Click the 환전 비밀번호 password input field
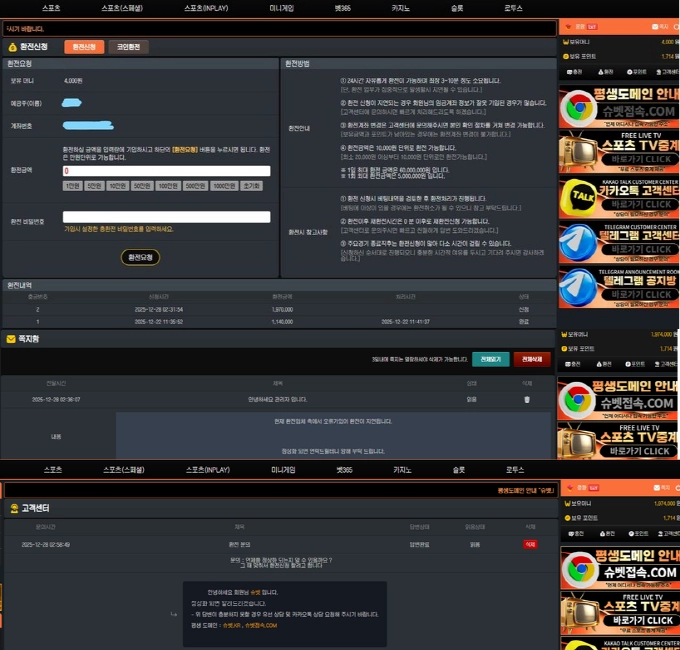 pyautogui.click(x=166, y=217)
